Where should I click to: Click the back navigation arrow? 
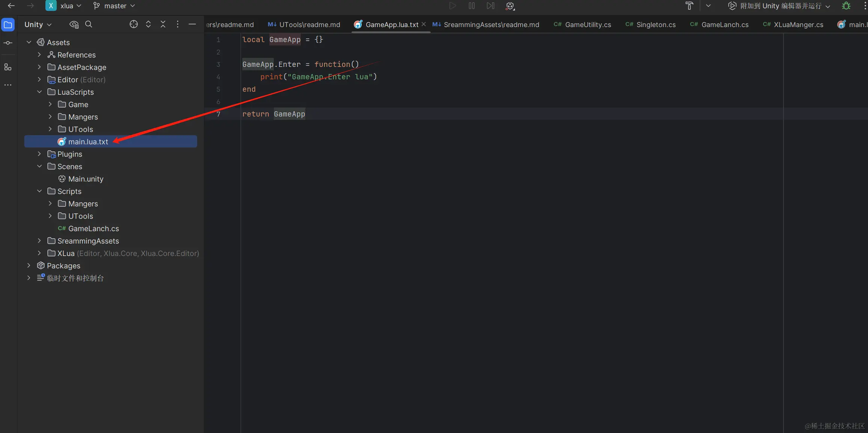[x=11, y=6]
